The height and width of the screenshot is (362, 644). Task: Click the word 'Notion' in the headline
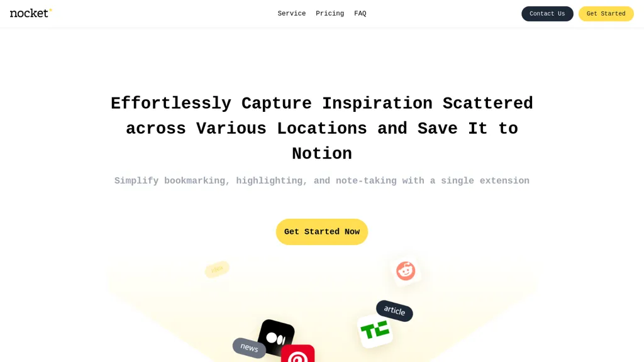[322, 154]
